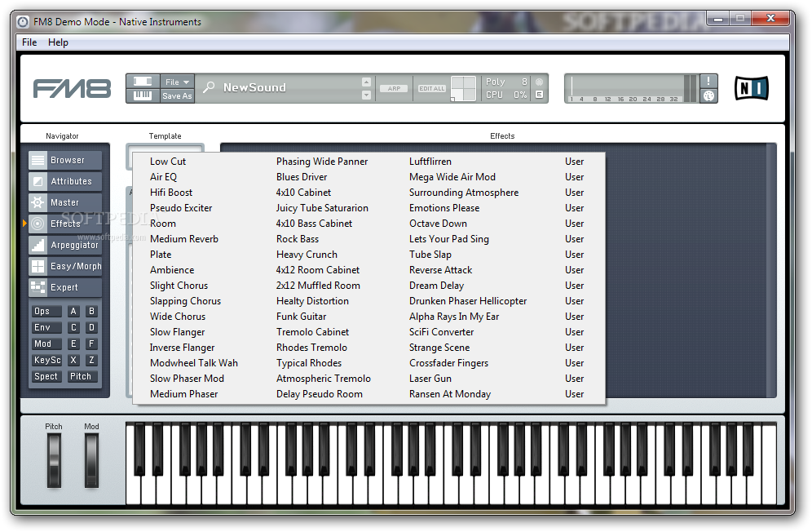Toggle the keyboard view icon in header

point(143,95)
